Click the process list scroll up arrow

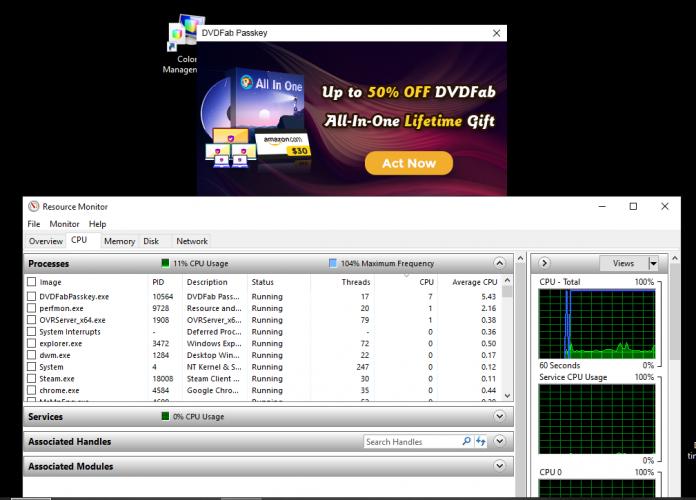pos(507,281)
